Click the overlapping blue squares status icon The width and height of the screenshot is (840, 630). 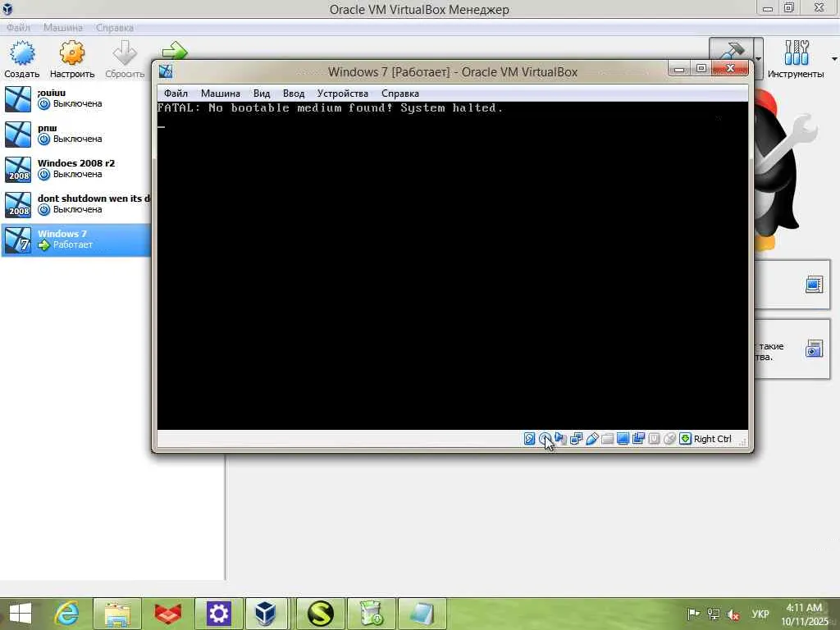pyautogui.click(x=638, y=439)
